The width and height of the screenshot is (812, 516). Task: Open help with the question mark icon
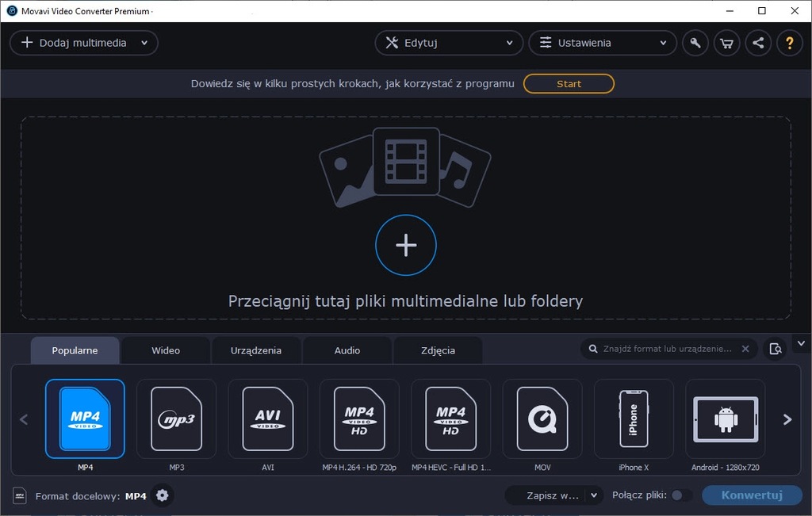click(x=790, y=43)
